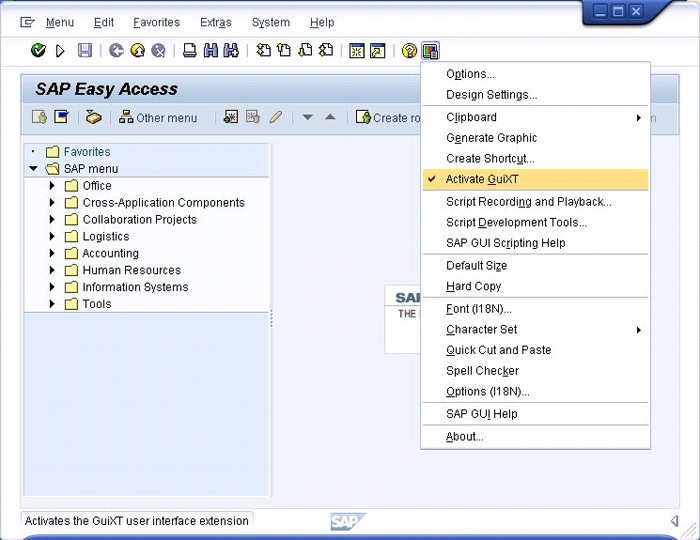This screenshot has height=540, width=700.
Task: Open the Clipboard submenu
Action: (535, 117)
